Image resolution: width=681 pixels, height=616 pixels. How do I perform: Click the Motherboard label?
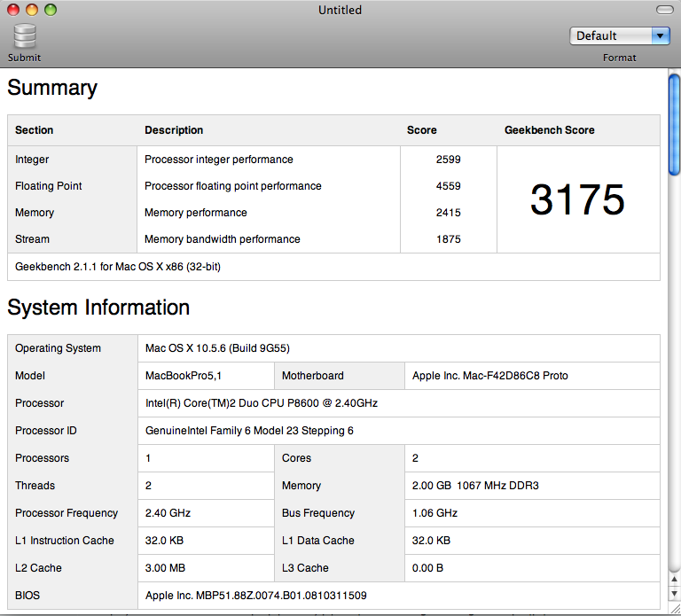[x=313, y=376]
